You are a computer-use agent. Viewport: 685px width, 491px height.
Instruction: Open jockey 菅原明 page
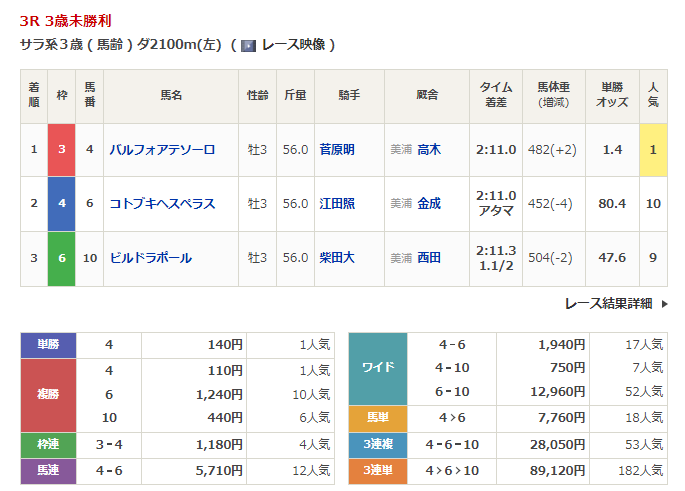(337, 149)
